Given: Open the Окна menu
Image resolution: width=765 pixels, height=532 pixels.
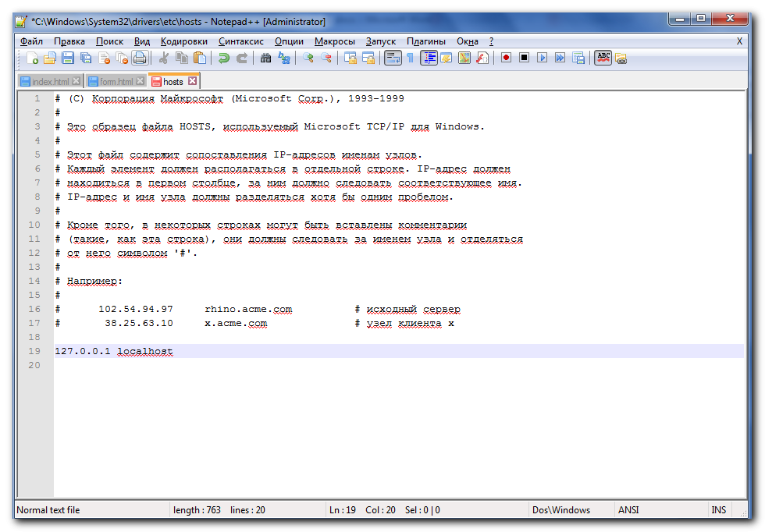Looking at the screenshot, I should [x=468, y=41].
